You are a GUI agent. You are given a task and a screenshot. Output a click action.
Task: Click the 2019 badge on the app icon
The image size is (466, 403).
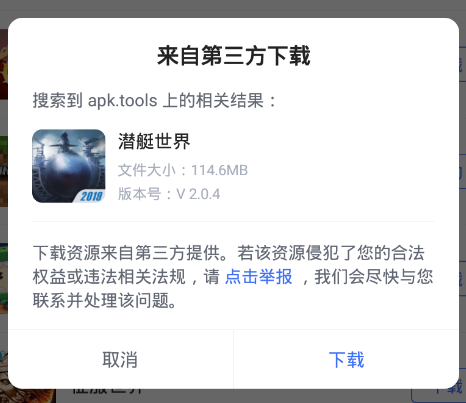pyautogui.click(x=91, y=196)
